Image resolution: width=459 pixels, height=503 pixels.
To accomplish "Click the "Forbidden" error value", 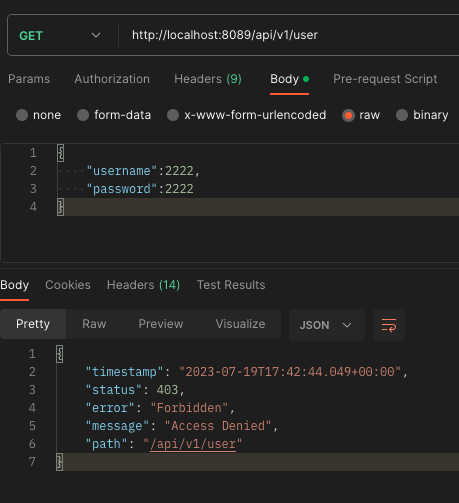I will coord(189,408).
